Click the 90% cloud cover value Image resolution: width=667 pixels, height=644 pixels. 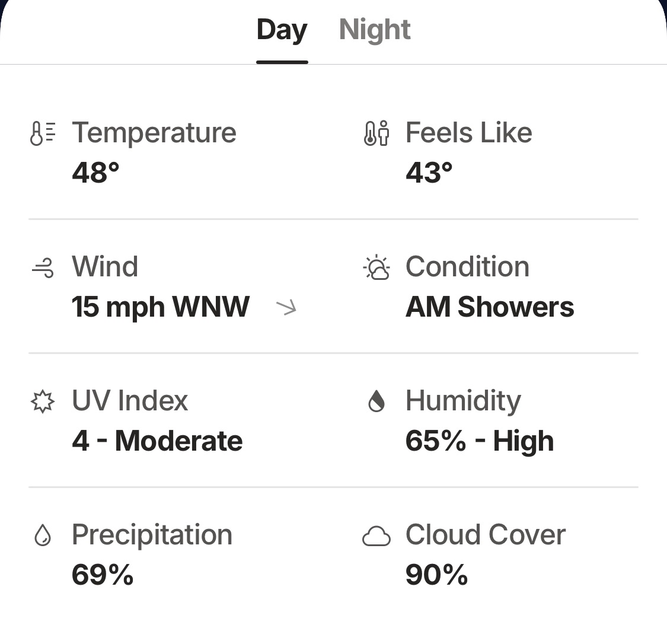coord(437,575)
